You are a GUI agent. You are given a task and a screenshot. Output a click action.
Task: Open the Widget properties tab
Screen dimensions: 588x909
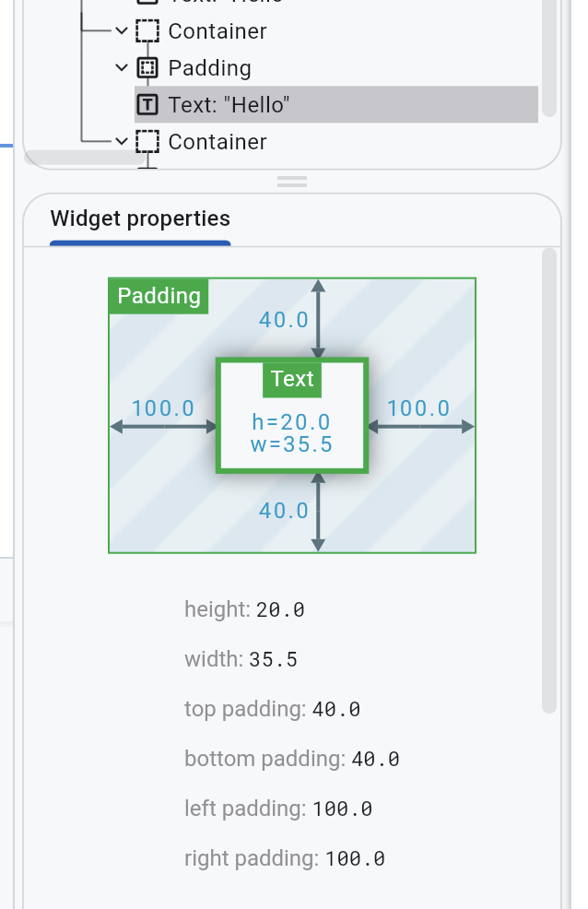(x=140, y=218)
